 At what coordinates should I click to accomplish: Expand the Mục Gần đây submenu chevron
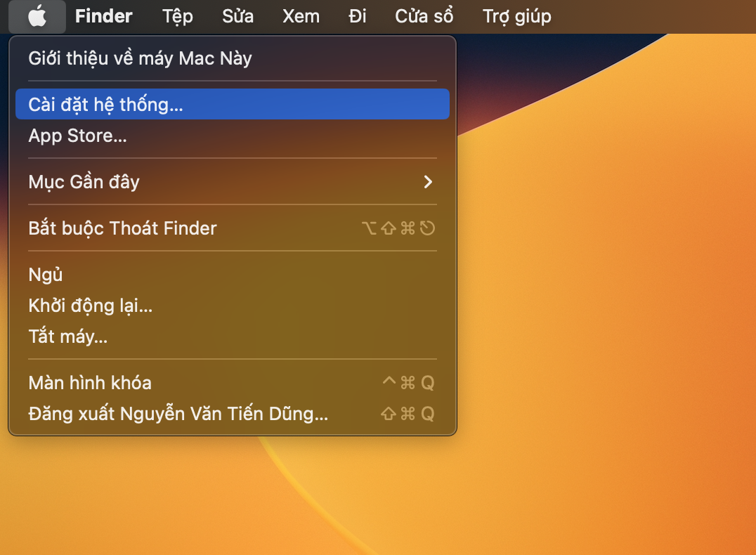[x=427, y=182]
